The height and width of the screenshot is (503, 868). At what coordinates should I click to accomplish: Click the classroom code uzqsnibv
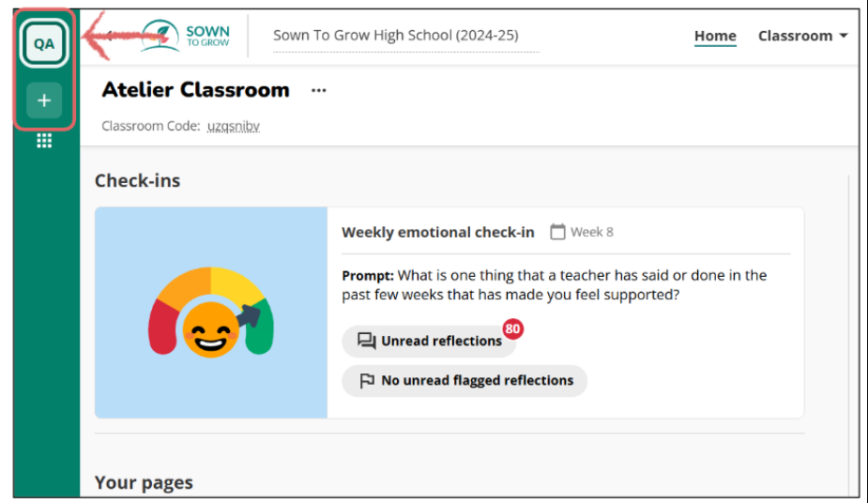click(x=233, y=126)
